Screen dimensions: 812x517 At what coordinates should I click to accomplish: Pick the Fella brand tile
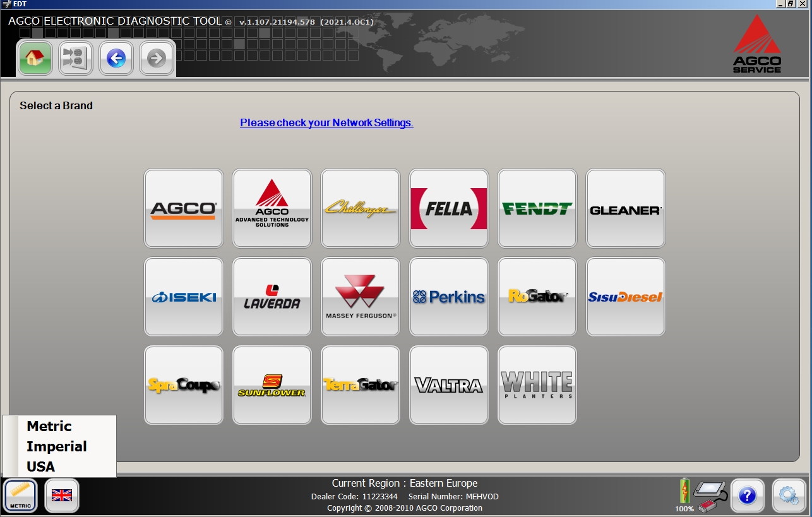pyautogui.click(x=449, y=208)
